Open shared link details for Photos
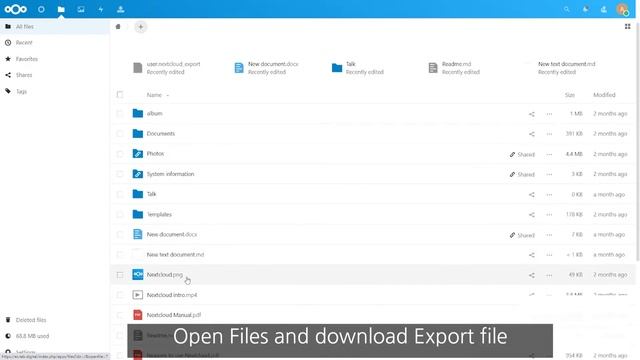 [x=522, y=154]
